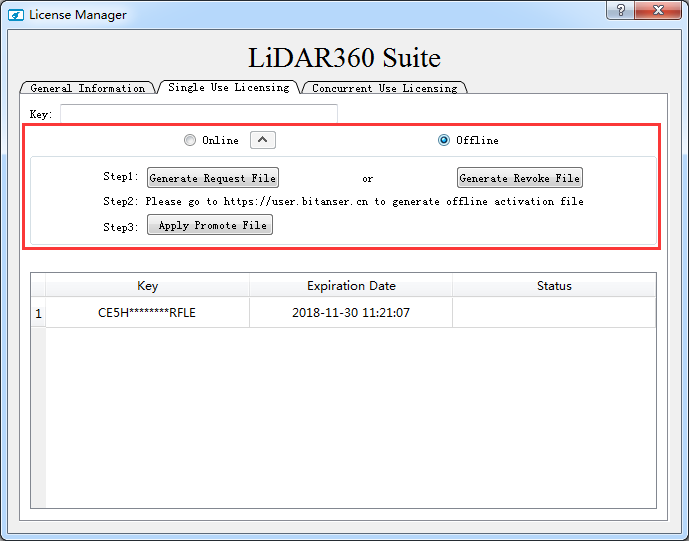Click the Generate Revoke File button
The width and height of the screenshot is (689, 541).
click(x=519, y=178)
